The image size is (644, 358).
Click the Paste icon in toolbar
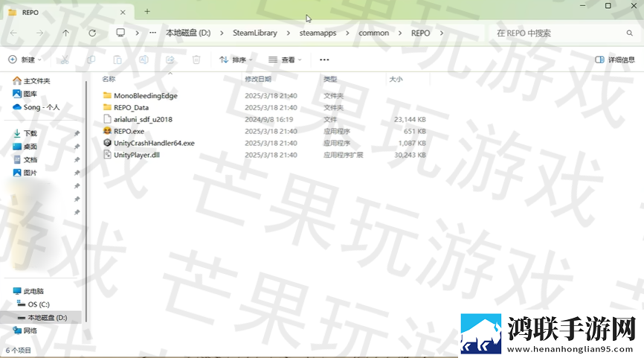coord(117,60)
